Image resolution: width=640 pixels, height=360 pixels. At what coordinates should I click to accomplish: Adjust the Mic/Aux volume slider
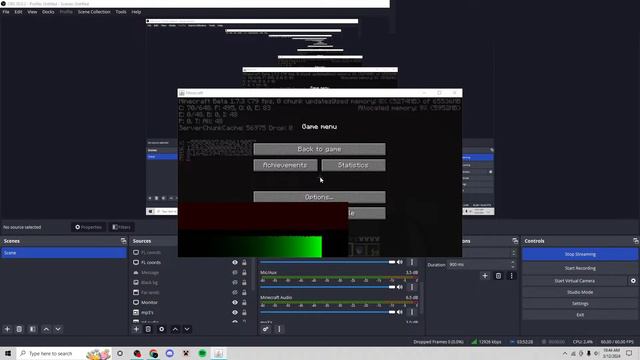pyautogui.click(x=328, y=287)
